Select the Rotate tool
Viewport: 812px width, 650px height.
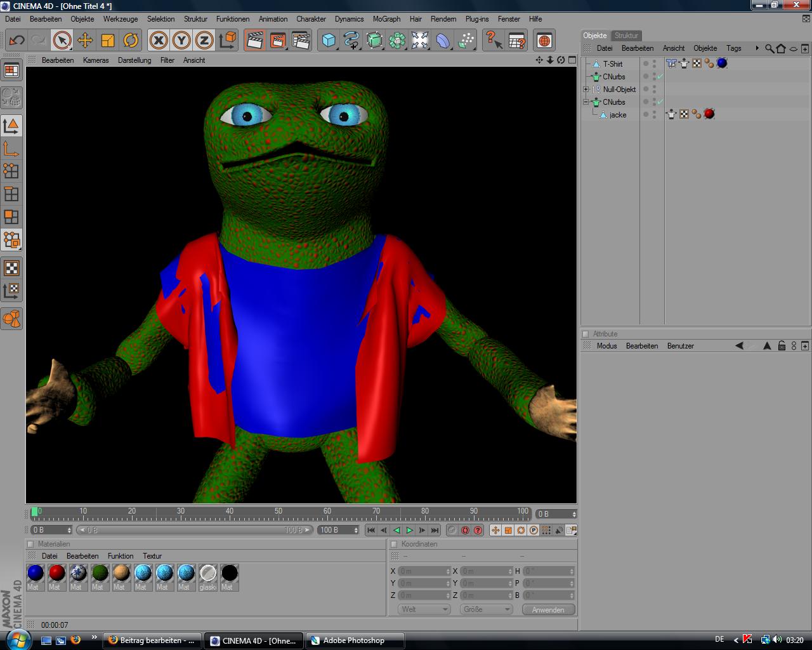[x=131, y=41]
